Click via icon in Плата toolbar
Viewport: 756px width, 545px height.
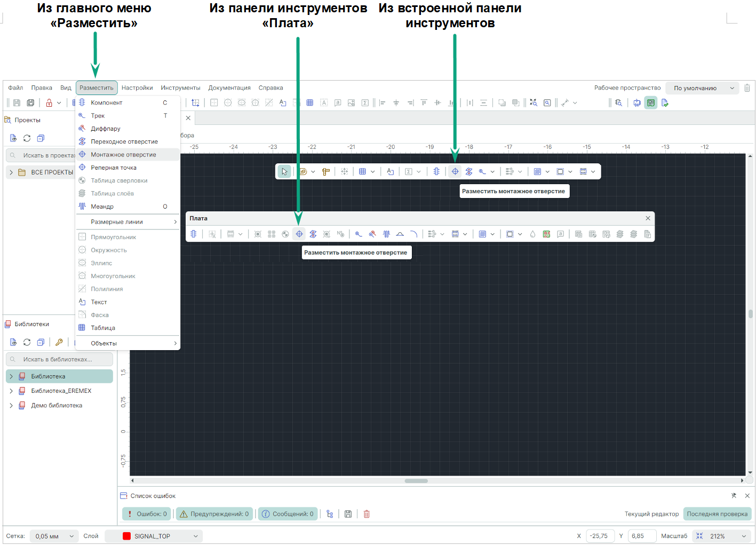point(313,234)
